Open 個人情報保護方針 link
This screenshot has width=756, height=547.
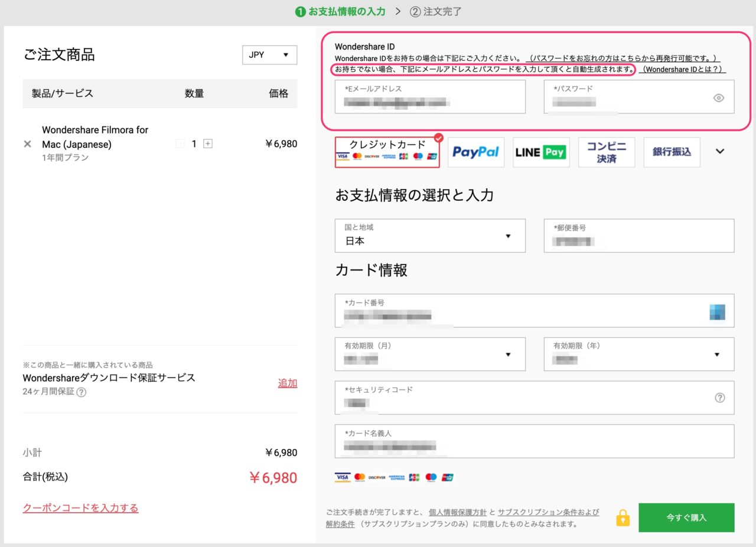(x=458, y=512)
